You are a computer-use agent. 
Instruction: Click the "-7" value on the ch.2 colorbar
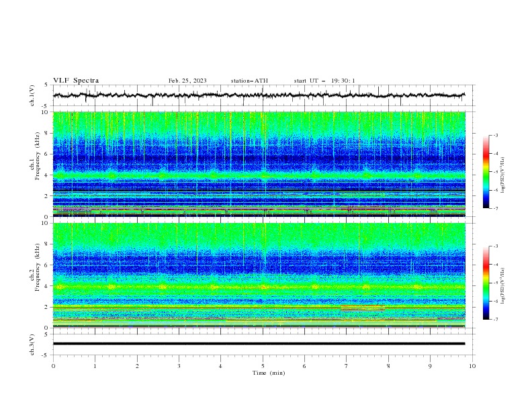496,320
